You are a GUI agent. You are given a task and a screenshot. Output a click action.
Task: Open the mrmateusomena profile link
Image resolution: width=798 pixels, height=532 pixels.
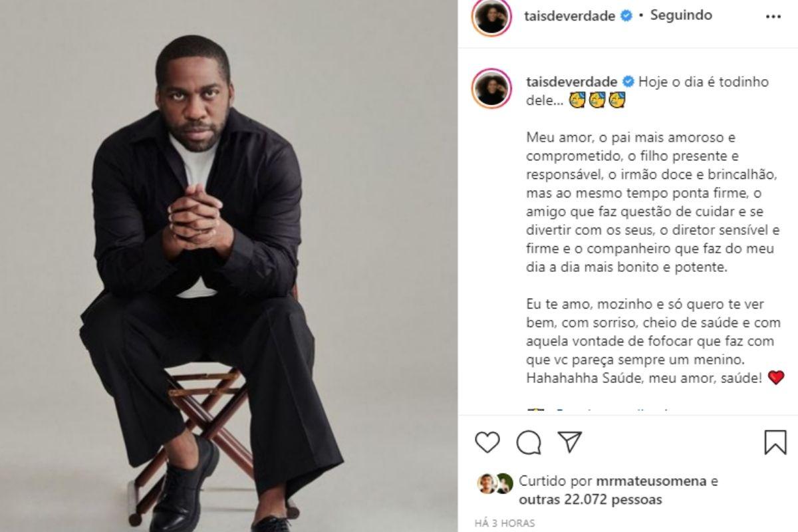(x=642, y=481)
